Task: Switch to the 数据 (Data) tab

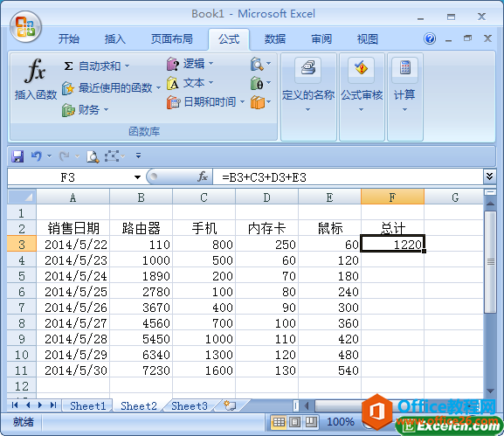Action: [x=275, y=39]
